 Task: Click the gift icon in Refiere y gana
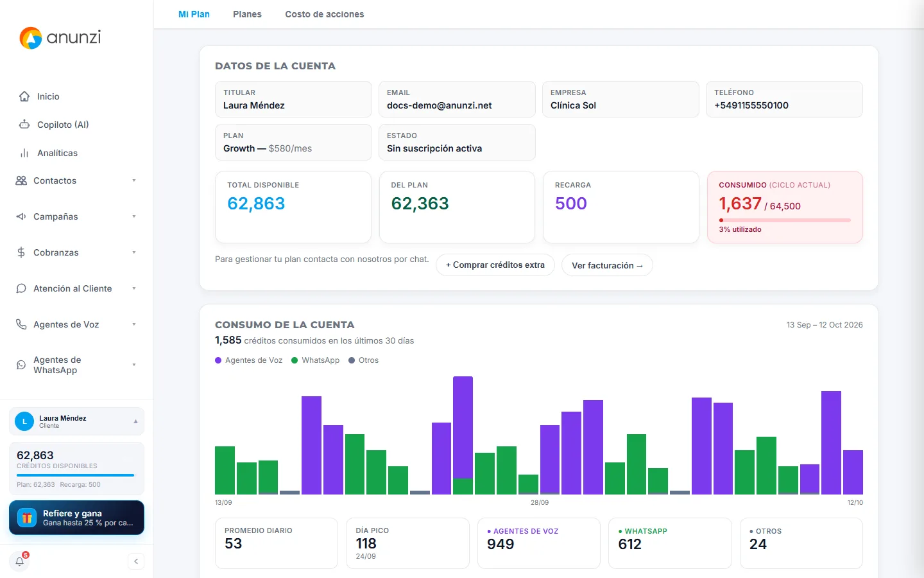tap(27, 518)
